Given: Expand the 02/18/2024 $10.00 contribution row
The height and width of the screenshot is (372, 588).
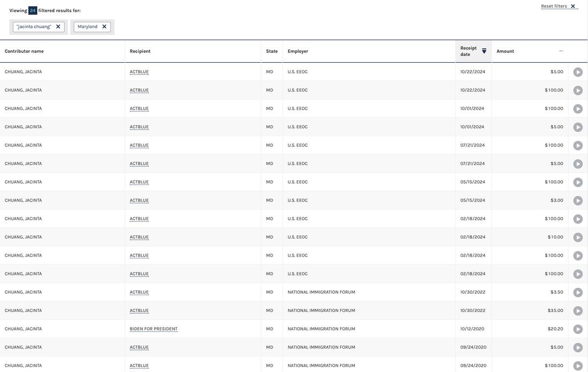Looking at the screenshot, I should [x=578, y=237].
